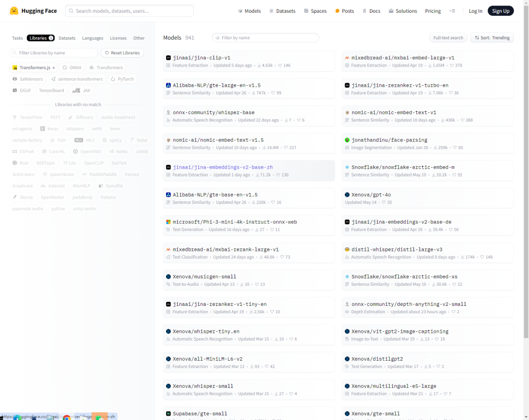Toggle the Transformers library filter

tap(106, 68)
